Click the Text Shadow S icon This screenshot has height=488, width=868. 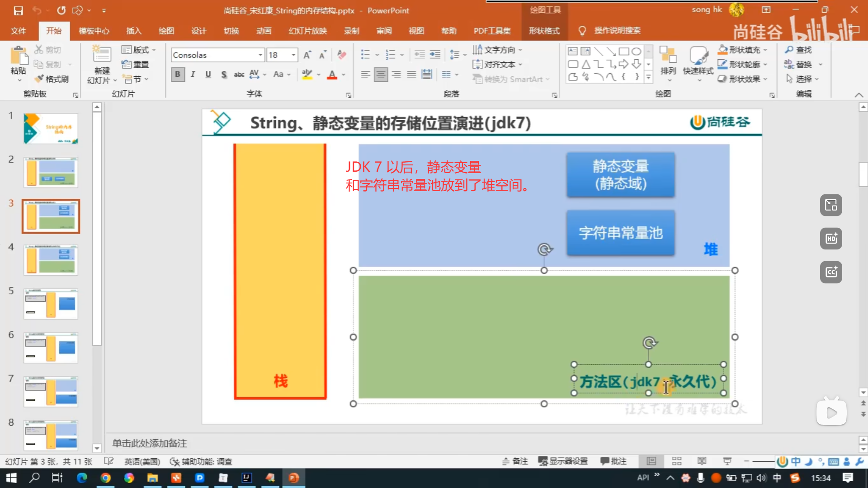[224, 75]
